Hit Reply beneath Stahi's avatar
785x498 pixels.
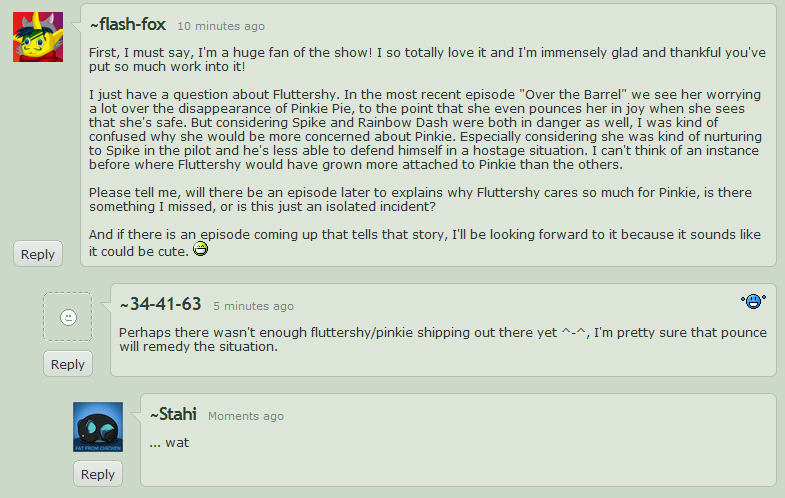98,474
